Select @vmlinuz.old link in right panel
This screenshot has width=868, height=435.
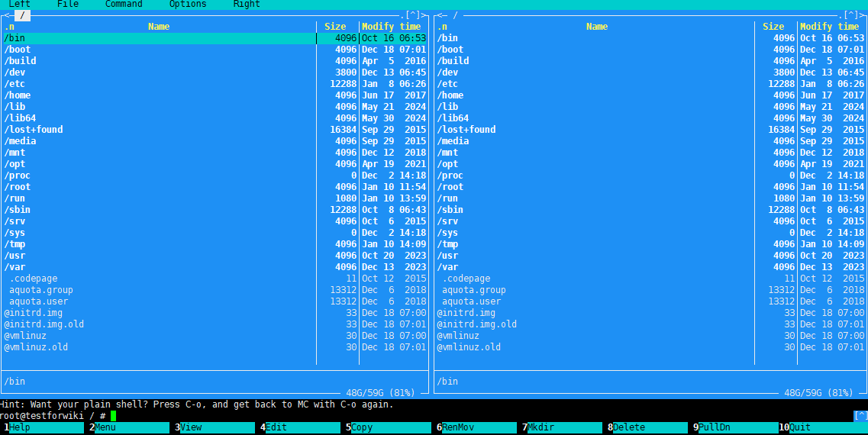coord(651,347)
